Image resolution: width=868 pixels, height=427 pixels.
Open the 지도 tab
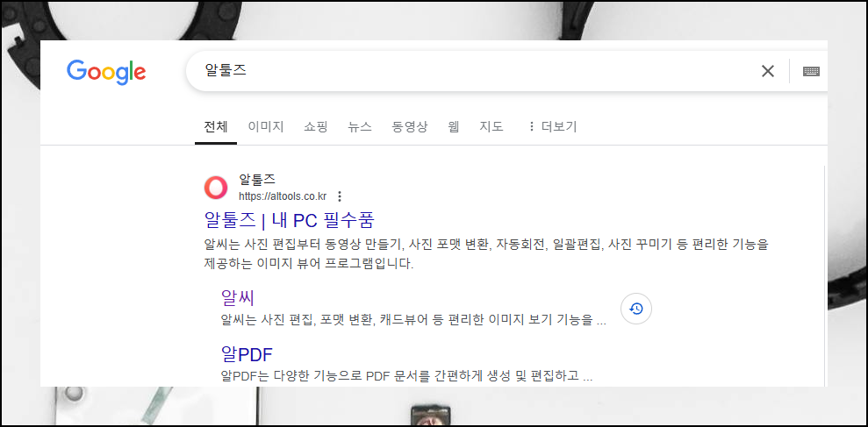click(x=491, y=126)
